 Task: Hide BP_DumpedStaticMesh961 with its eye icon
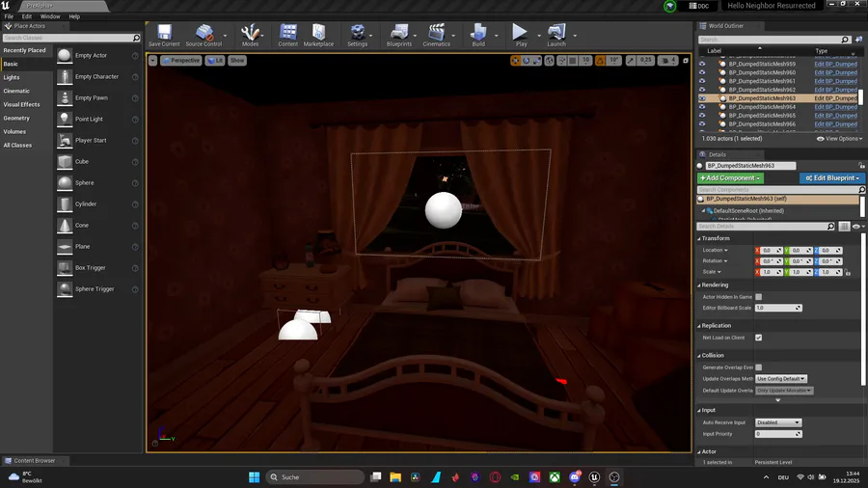pyautogui.click(x=702, y=81)
